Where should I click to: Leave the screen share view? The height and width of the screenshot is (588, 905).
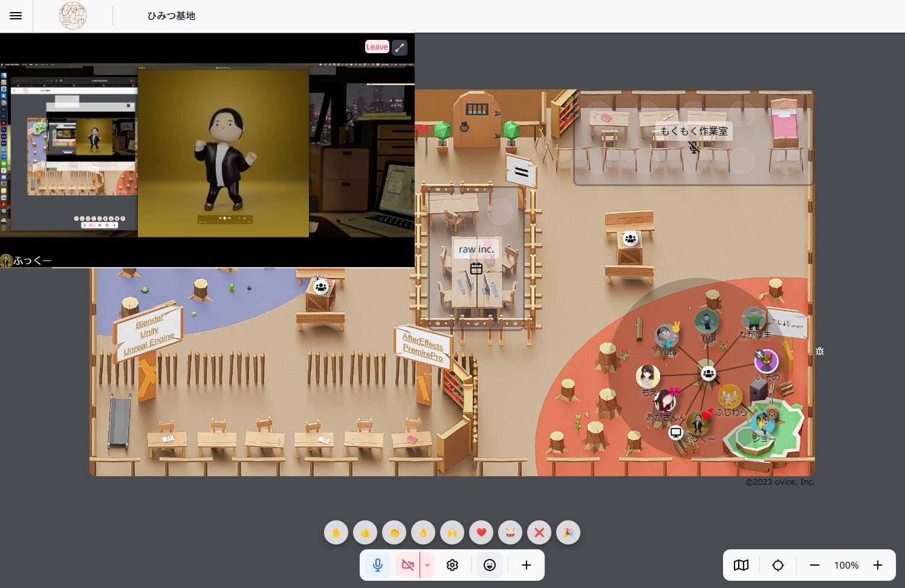click(x=377, y=47)
